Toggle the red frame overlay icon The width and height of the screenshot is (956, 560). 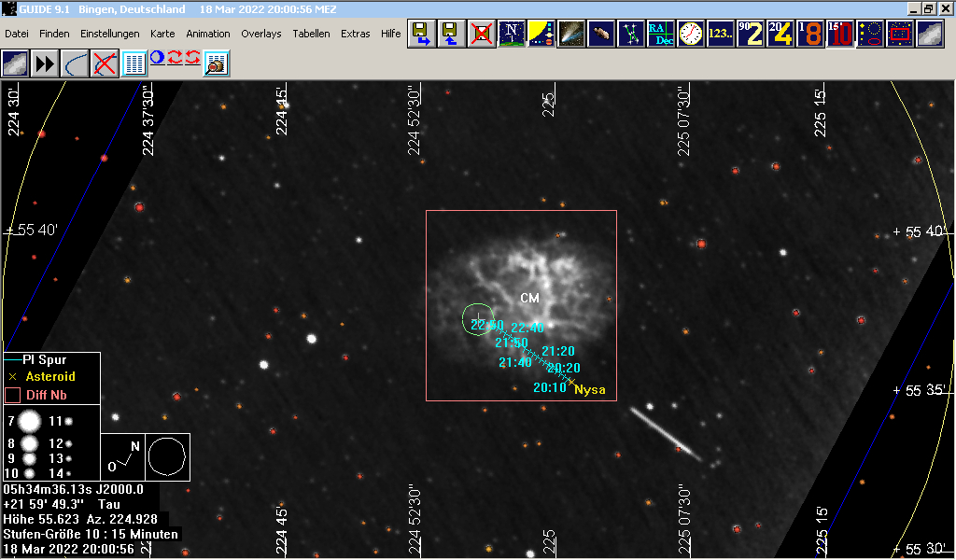click(900, 35)
